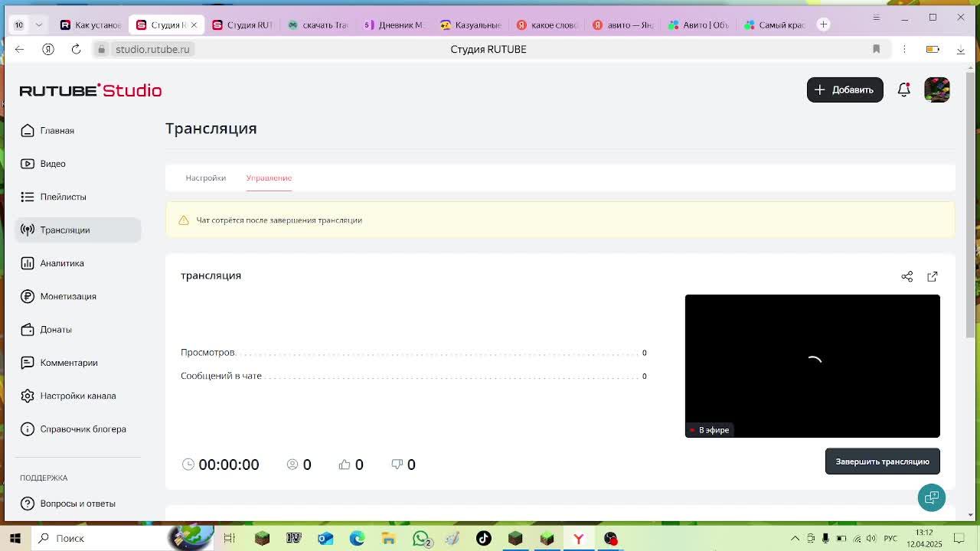Click the dislikes thumbs-down counter
980x551 pixels.
click(x=403, y=465)
